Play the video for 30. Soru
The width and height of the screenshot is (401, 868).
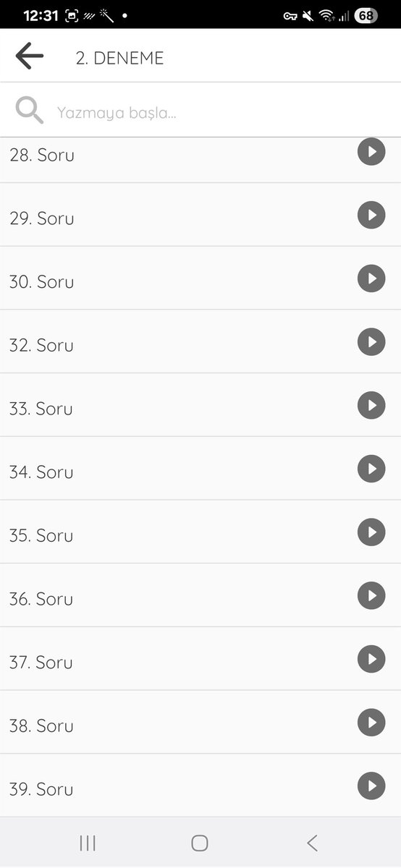coord(371,278)
